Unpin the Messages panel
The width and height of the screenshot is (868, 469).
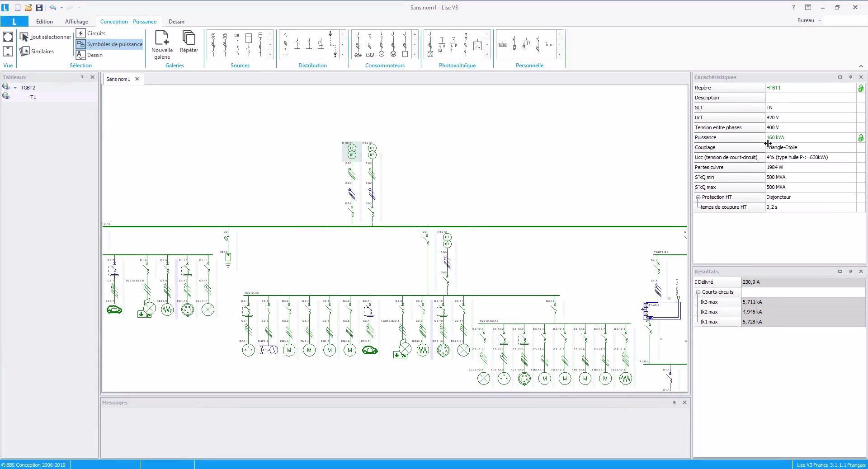[674, 403]
